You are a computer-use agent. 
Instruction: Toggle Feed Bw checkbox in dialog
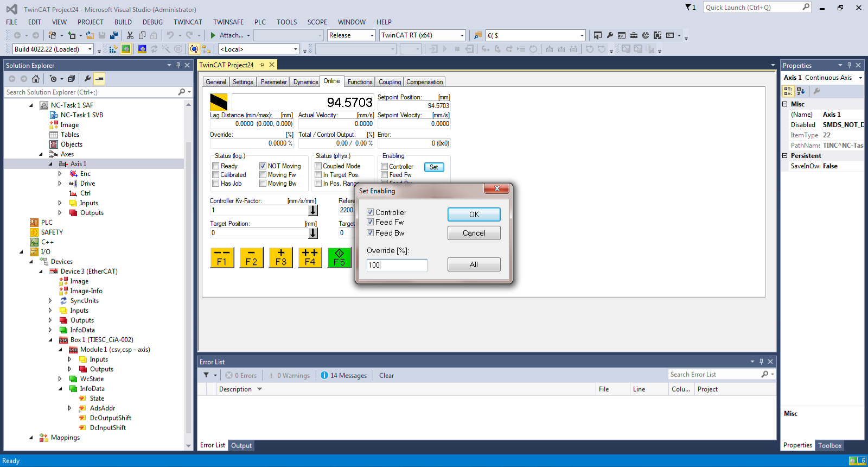(x=371, y=233)
